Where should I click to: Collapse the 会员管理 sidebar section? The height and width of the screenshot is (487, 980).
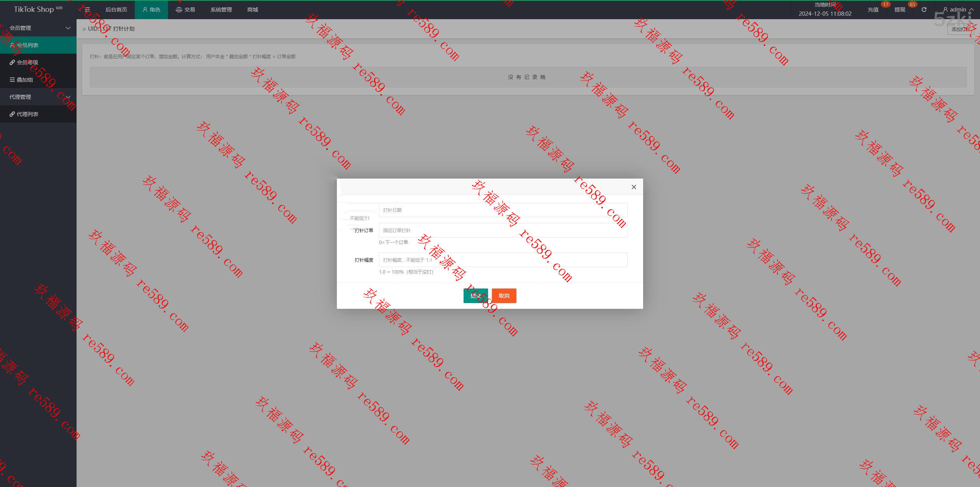pos(68,28)
